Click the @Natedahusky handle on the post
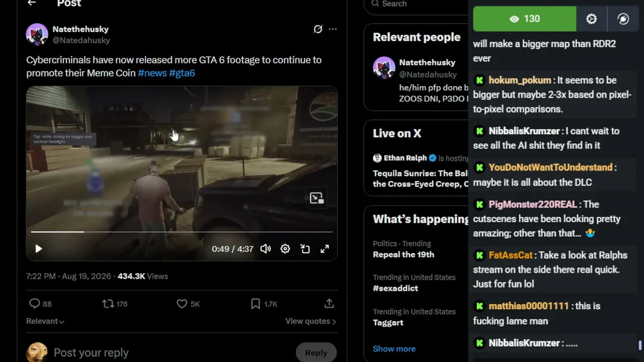This screenshot has height=362, width=644. pyautogui.click(x=81, y=40)
